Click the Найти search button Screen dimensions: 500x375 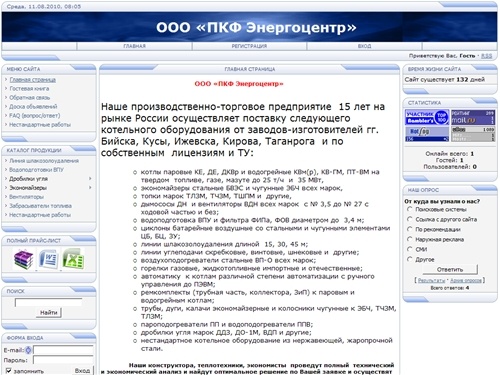click(x=49, y=313)
